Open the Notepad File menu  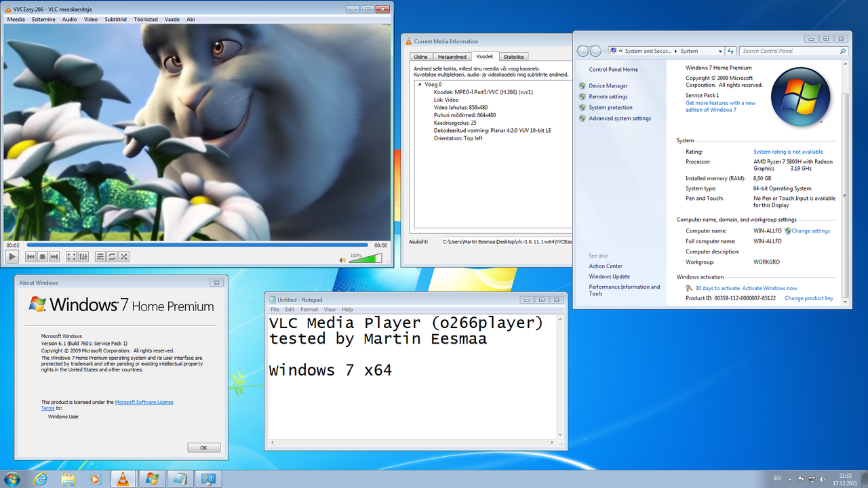click(275, 310)
